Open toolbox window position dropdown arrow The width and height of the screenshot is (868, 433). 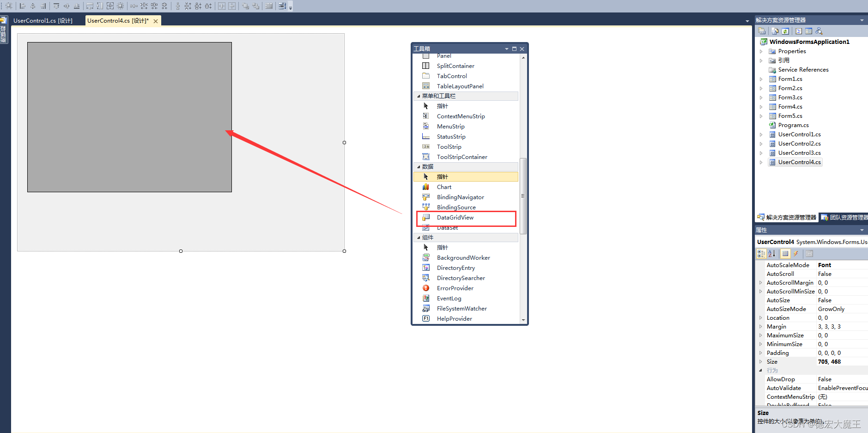507,49
